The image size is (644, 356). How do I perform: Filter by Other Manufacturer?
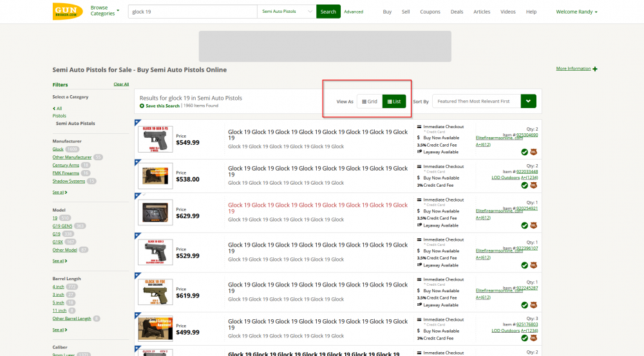click(72, 157)
